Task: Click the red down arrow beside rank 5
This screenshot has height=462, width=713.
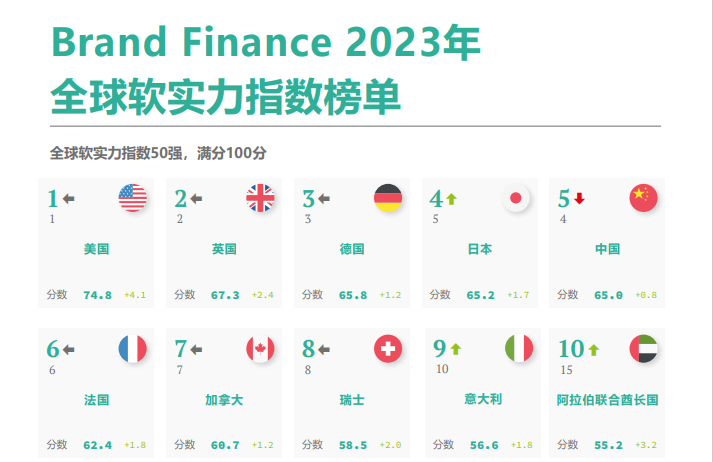Action: [579, 199]
